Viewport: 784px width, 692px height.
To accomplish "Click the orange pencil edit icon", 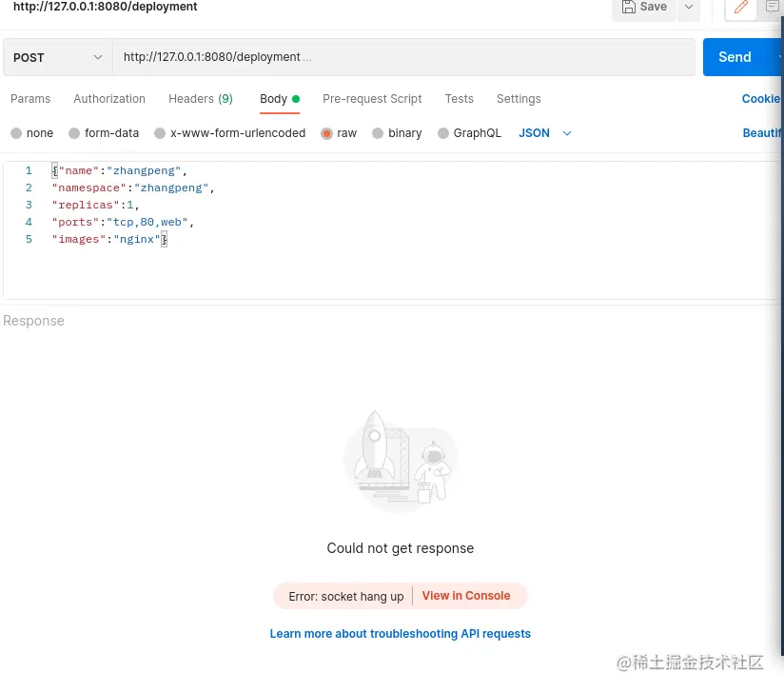I will (x=740, y=7).
